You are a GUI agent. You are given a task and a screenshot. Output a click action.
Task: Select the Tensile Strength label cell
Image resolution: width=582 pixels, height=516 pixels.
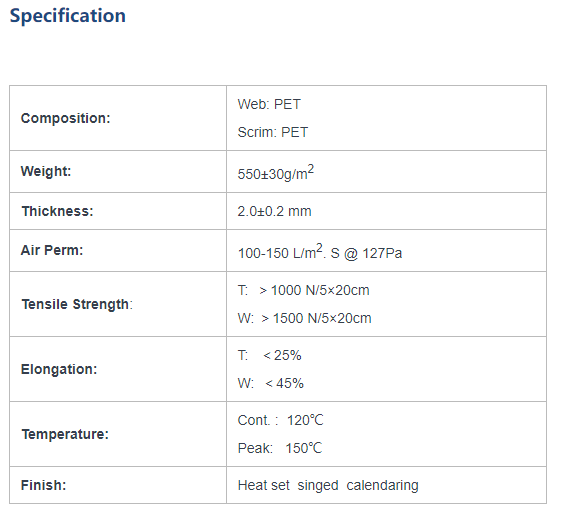pos(118,304)
